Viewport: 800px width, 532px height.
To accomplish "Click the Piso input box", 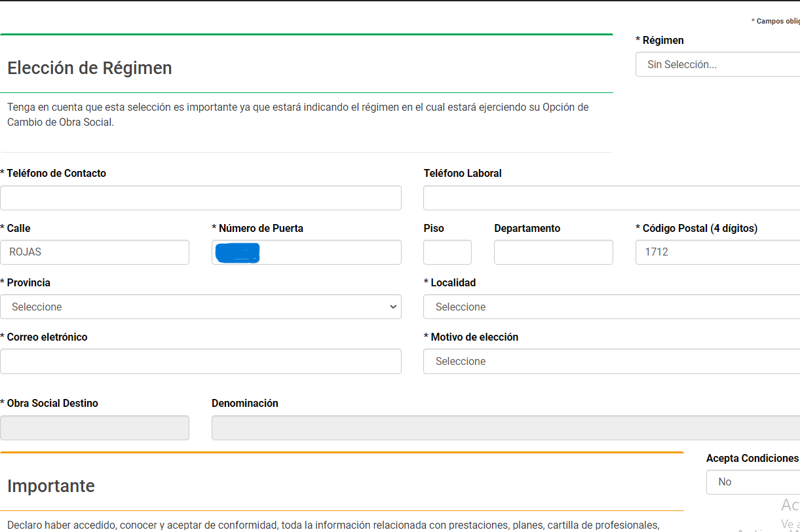I will pos(448,252).
